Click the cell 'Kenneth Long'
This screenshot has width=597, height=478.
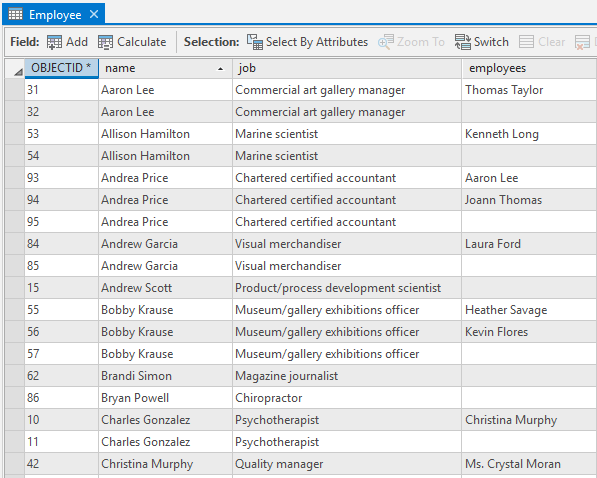[x=529, y=134]
